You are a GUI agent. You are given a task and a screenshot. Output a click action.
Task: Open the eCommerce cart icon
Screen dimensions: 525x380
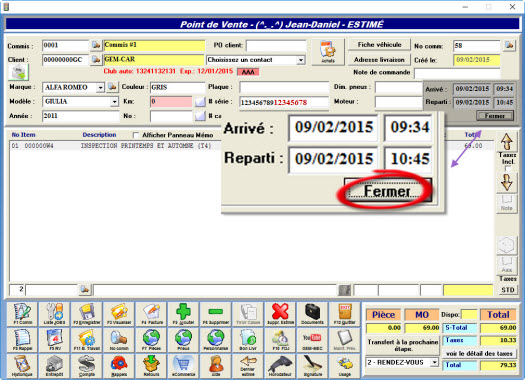pos(183,366)
